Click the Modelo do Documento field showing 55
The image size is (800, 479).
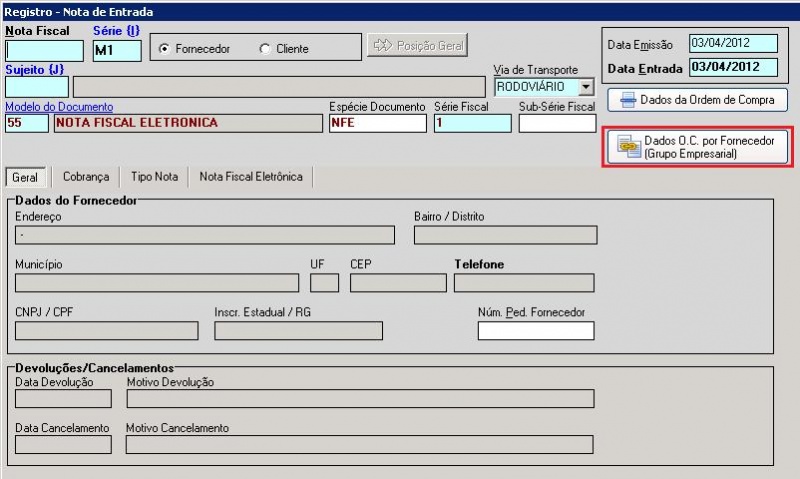27,123
